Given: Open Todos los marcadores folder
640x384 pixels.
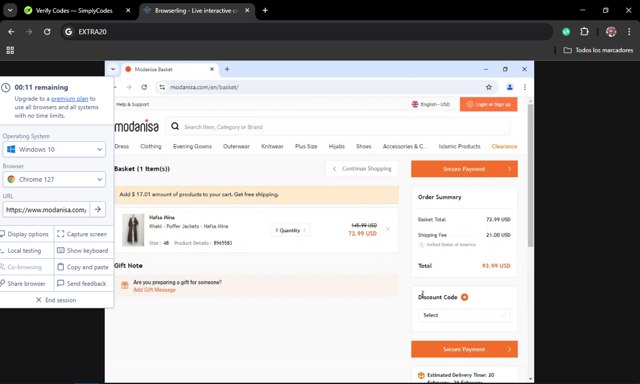Looking at the screenshot, I should pos(598,50).
